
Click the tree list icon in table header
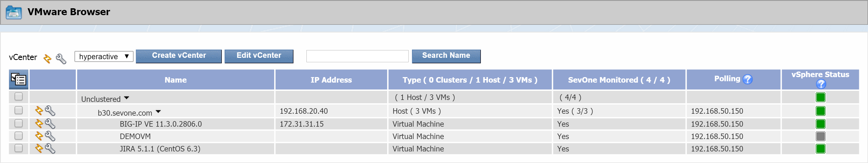point(18,80)
